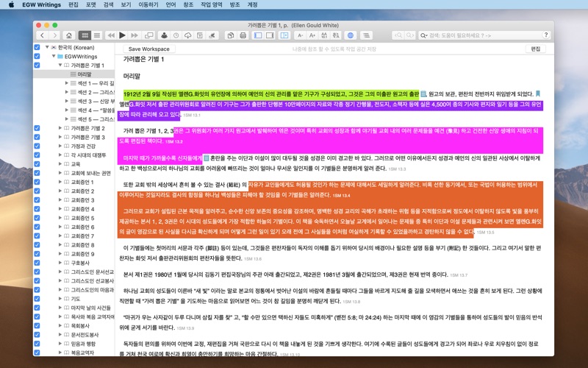Click the cloud download icon

pos(188,35)
